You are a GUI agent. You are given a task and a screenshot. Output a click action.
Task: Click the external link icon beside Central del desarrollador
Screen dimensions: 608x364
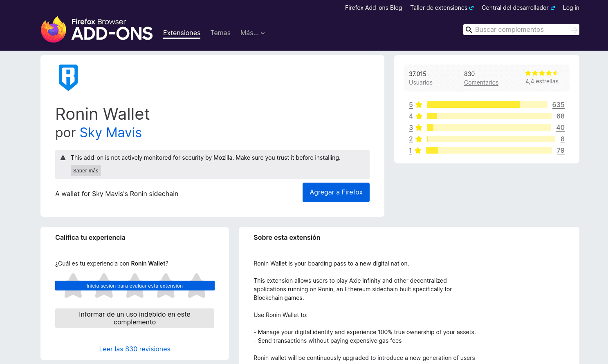click(x=553, y=8)
